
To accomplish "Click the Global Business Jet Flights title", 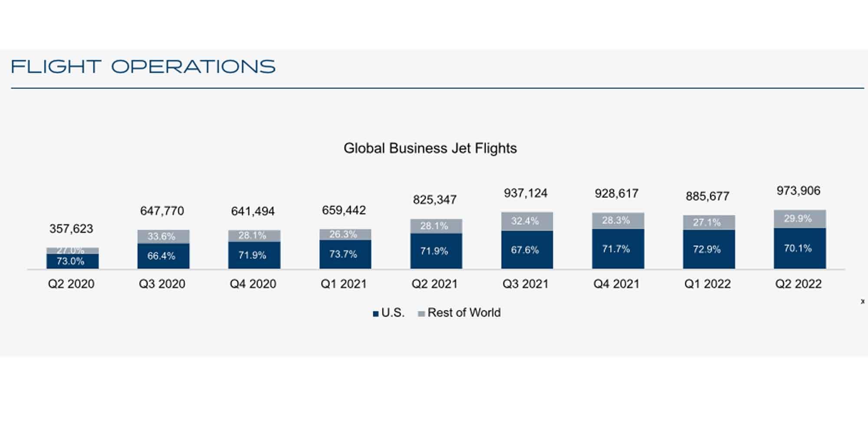I will click(430, 148).
